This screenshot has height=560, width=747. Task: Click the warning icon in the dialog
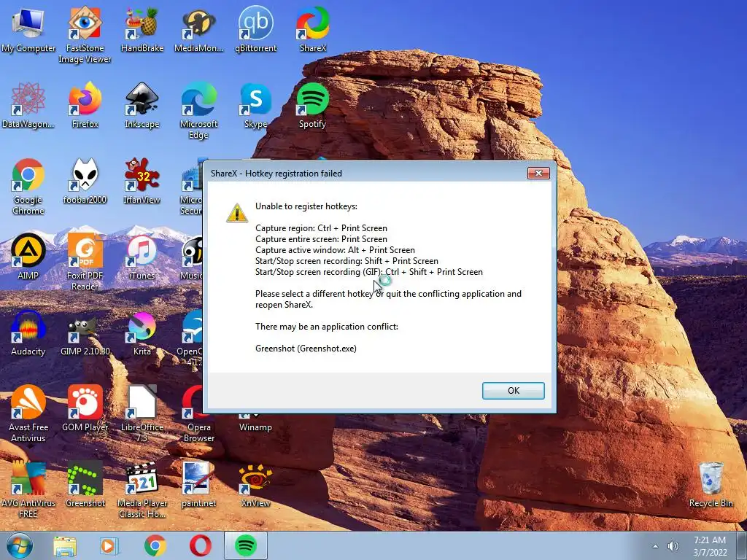tap(237, 213)
